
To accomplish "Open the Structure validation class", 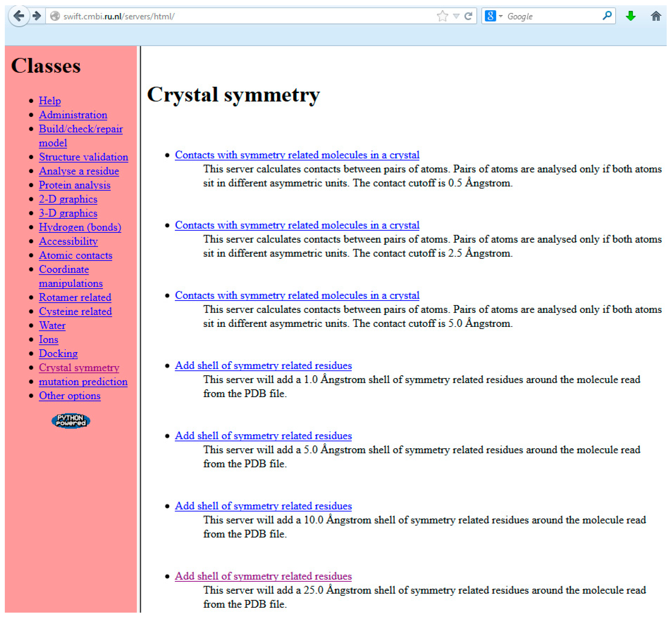I will 84,157.
